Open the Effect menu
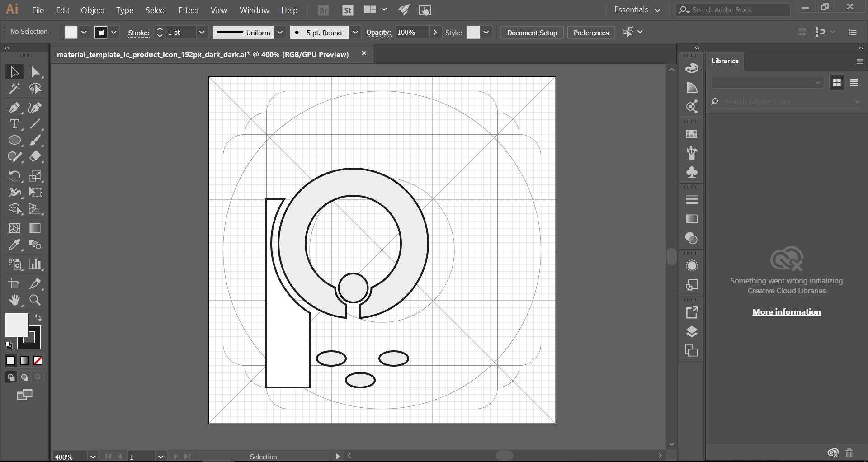Screen dimensions: 868x462 [188, 10]
